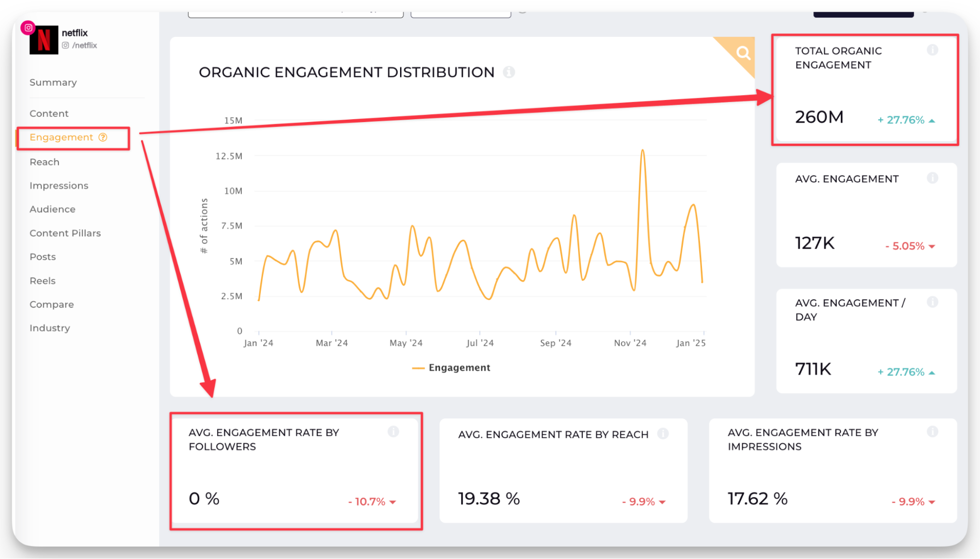Image resolution: width=980 pixels, height=559 pixels.
Task: Click the + 27.76% change beside 260M
Action: tap(906, 120)
